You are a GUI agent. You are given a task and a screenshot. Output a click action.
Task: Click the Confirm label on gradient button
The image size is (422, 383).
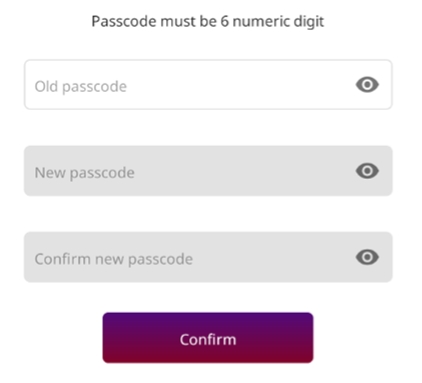(x=208, y=340)
